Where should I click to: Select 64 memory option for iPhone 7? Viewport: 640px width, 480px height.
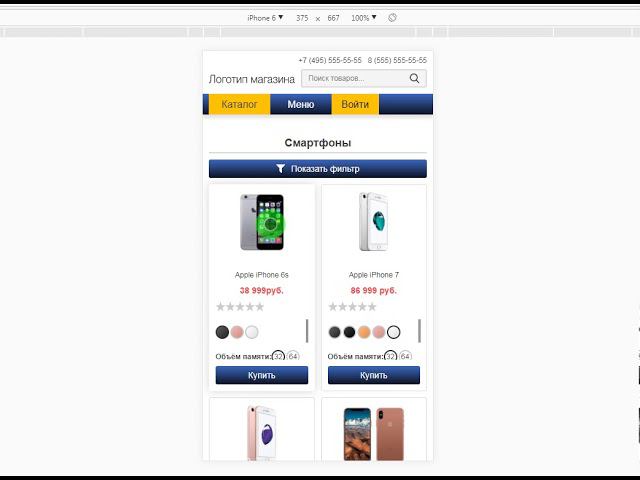tap(405, 356)
